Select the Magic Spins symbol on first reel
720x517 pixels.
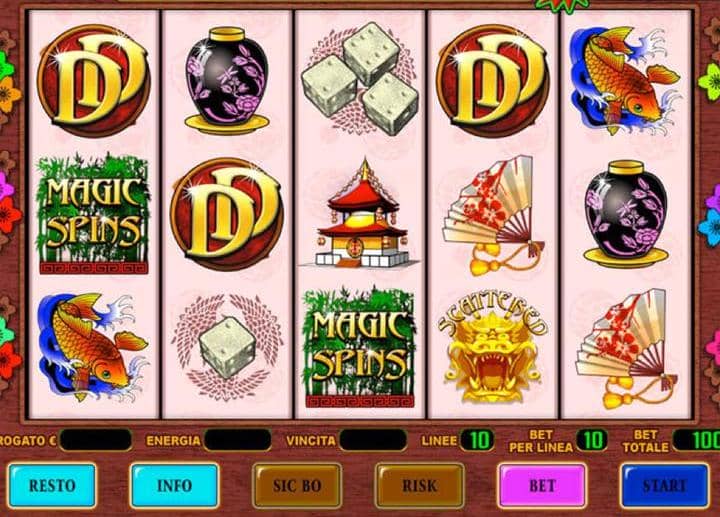tap(94, 214)
